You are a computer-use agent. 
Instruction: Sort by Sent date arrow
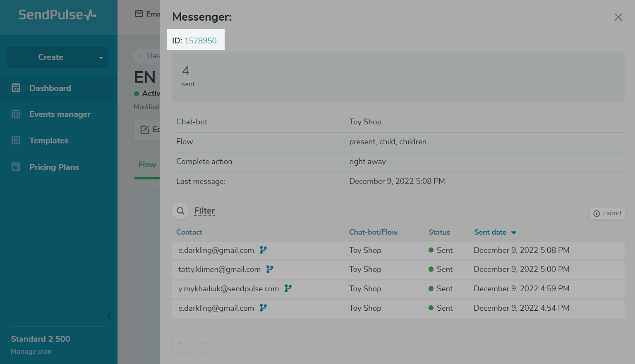[x=514, y=233]
